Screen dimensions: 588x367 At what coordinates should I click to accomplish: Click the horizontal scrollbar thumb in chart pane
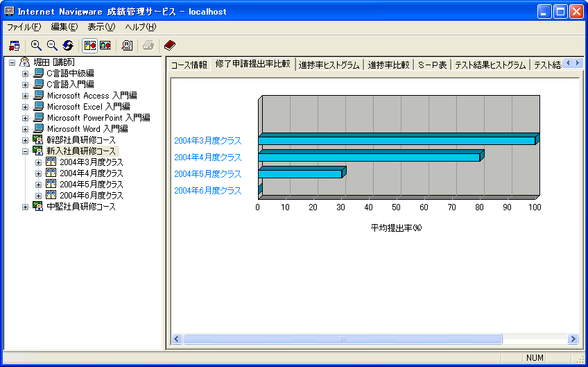click(343, 339)
